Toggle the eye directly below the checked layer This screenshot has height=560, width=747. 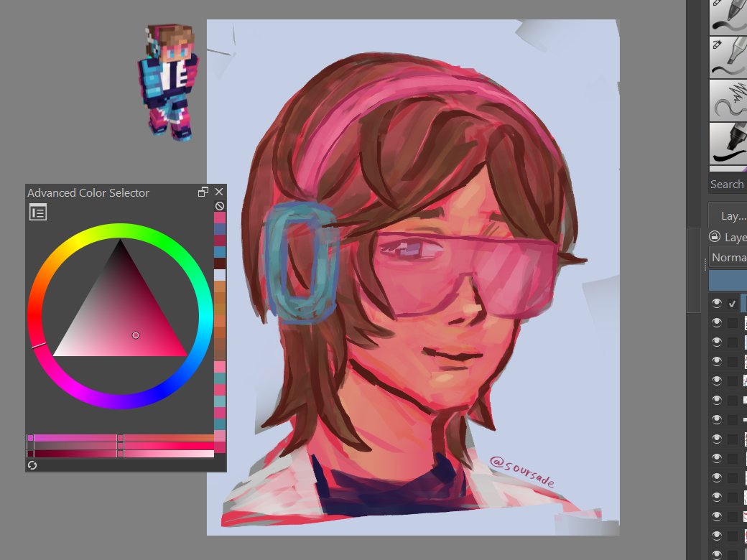pos(717,323)
